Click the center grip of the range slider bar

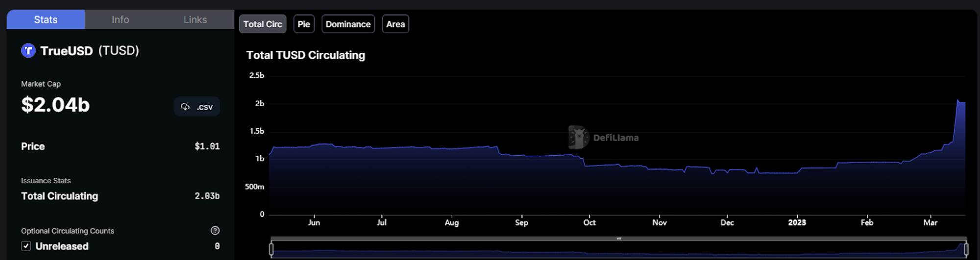click(x=619, y=238)
